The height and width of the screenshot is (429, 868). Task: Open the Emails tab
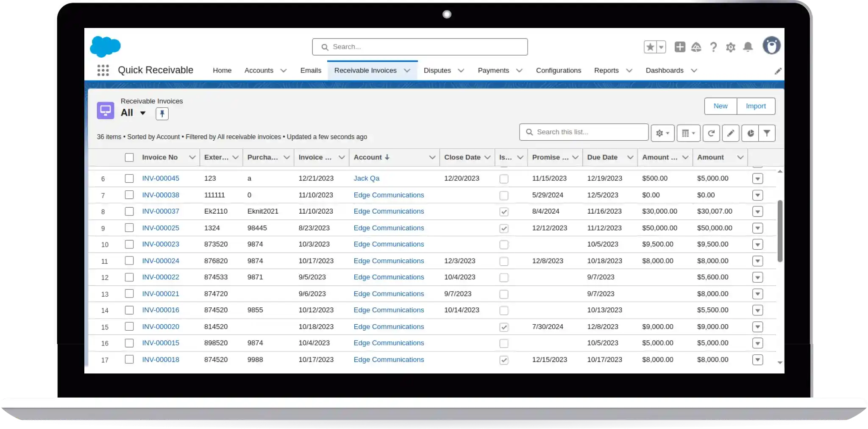point(311,71)
